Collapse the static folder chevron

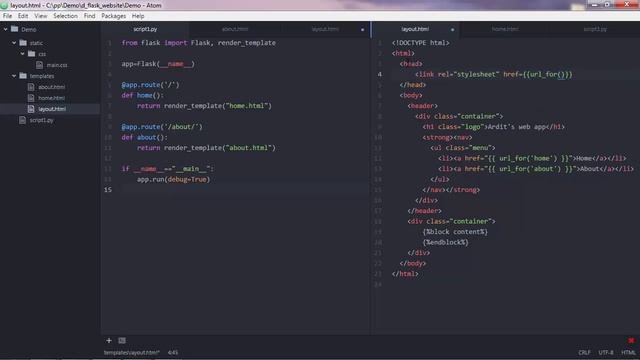[14, 43]
